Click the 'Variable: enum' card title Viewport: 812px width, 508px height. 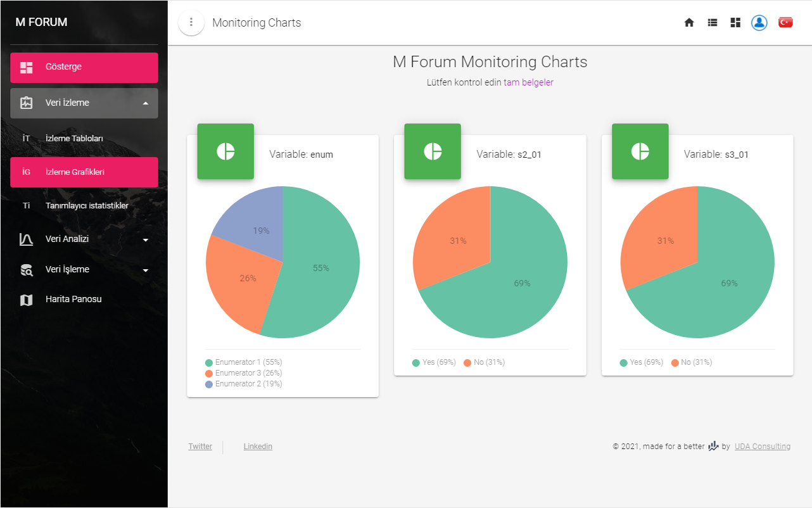point(301,155)
